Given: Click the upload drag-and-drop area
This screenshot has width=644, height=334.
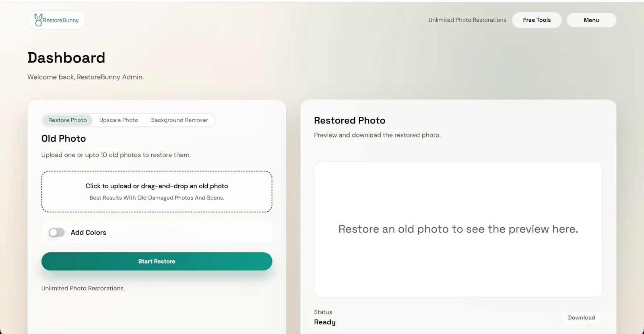Looking at the screenshot, I should coord(157,192).
